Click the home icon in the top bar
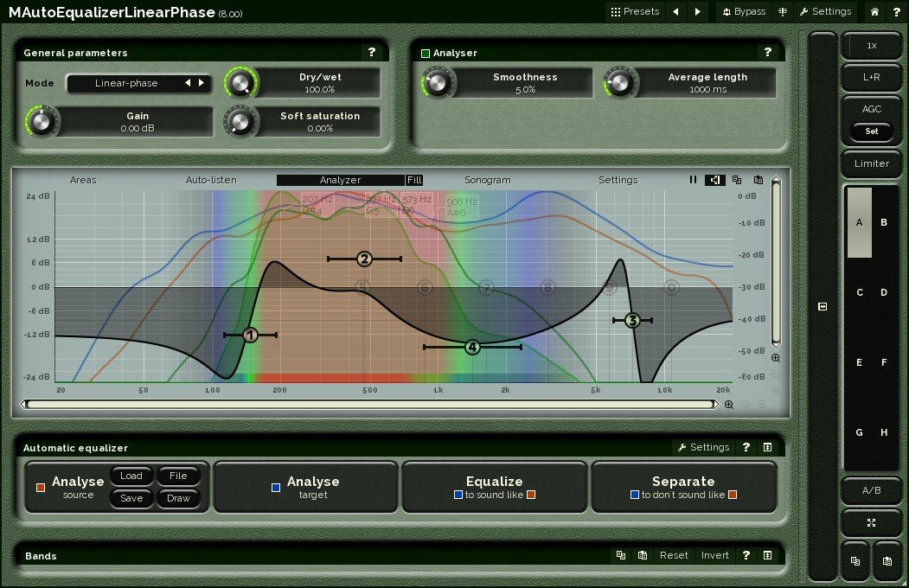909x588 pixels. click(874, 12)
